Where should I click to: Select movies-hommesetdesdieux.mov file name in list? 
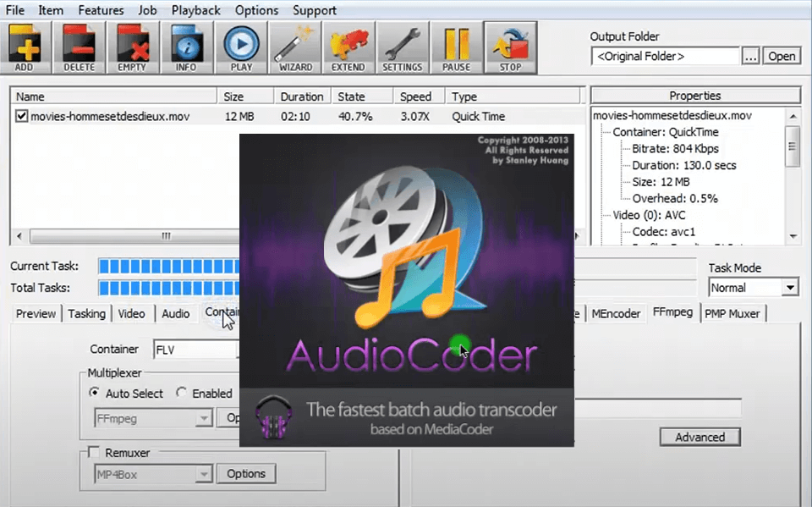tap(110, 117)
